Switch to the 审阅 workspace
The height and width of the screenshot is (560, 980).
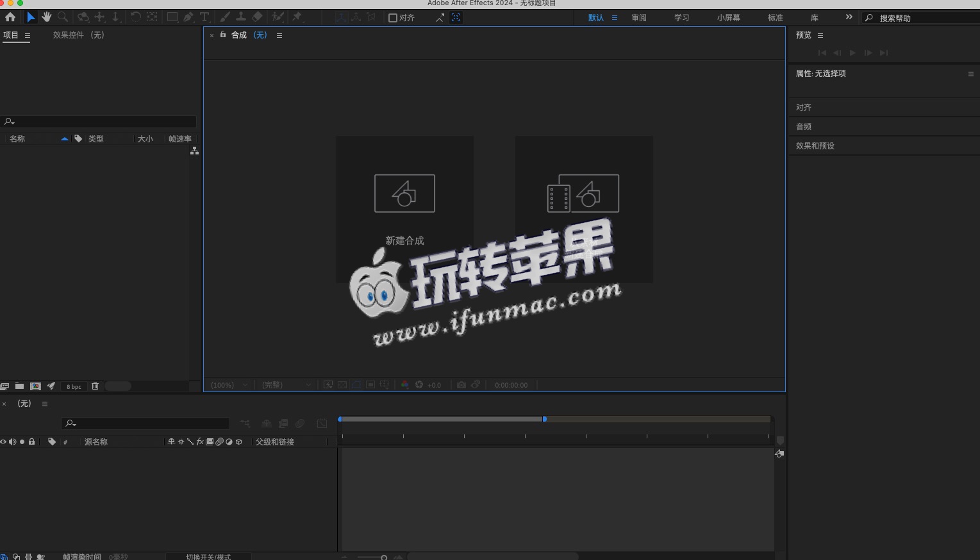pyautogui.click(x=639, y=18)
